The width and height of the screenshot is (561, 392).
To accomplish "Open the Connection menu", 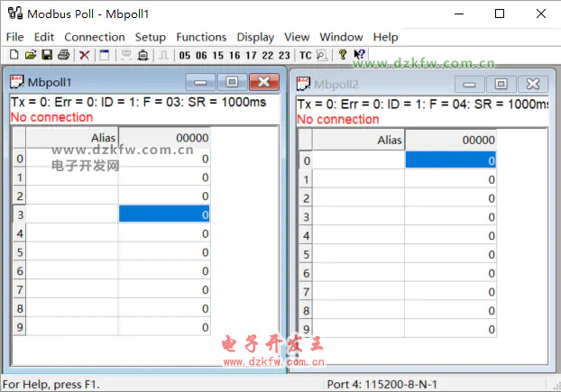I will coord(95,37).
